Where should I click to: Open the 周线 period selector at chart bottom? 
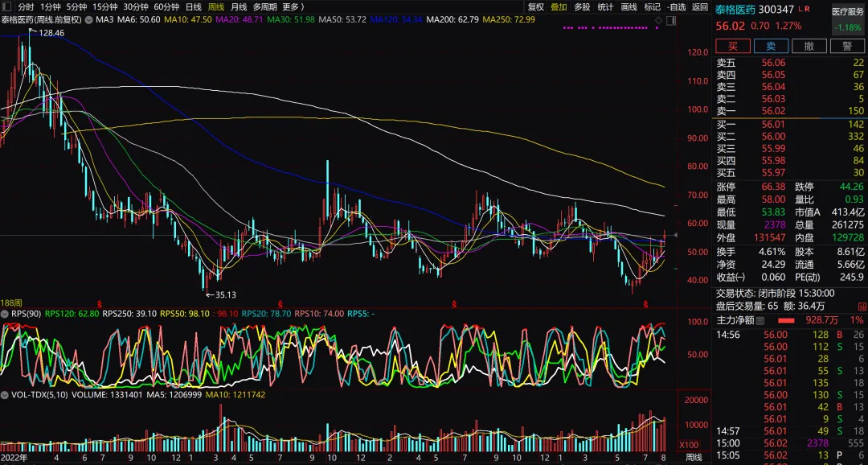click(694, 458)
